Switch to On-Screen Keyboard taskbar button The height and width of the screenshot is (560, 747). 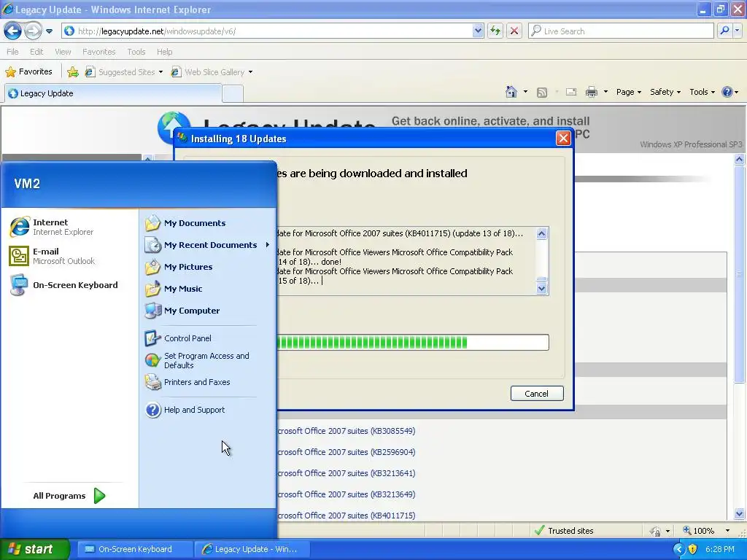[x=135, y=549]
